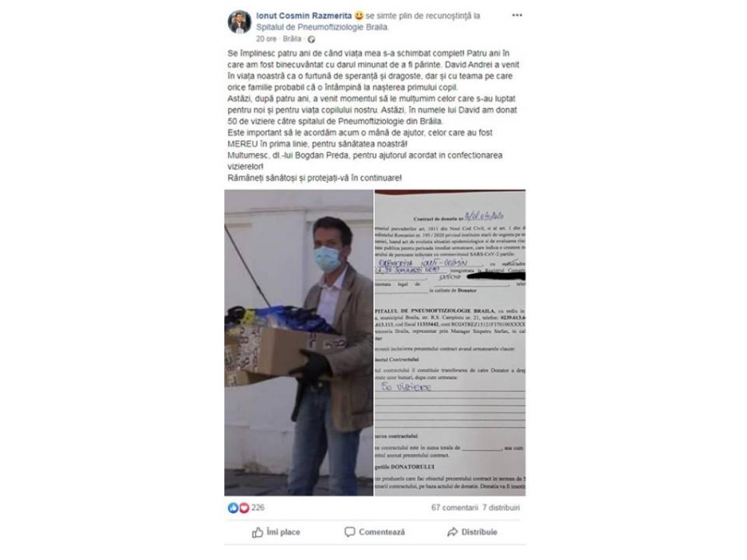Viewport: 747px width, 560px height.
Task: View the 7 distribuiri shares
Action: (x=501, y=508)
